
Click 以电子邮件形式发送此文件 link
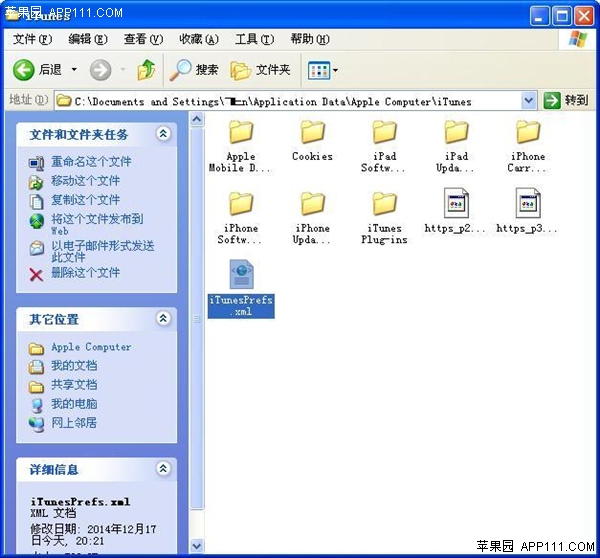103,251
